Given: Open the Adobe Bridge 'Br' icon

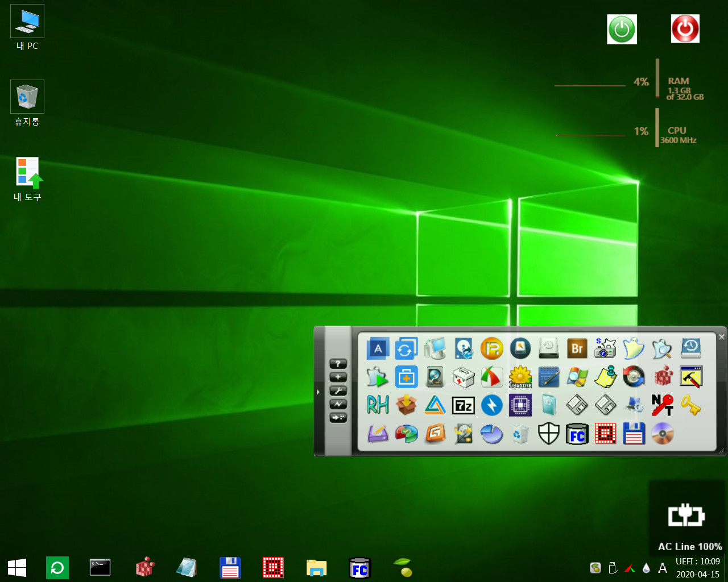Looking at the screenshot, I should click(x=577, y=348).
